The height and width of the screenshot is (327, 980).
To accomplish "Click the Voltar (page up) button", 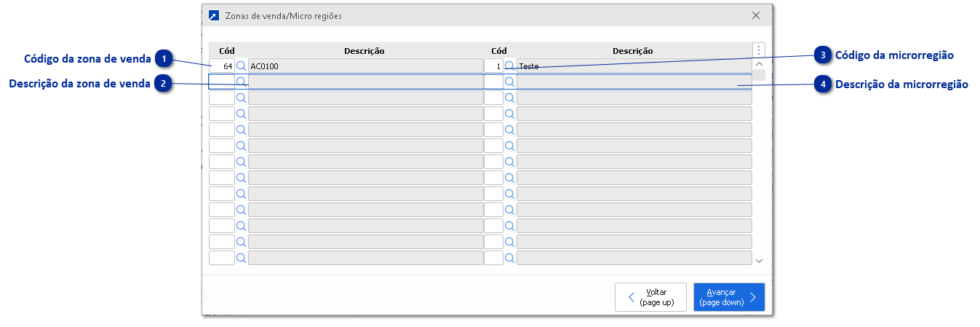I will coord(650,297).
